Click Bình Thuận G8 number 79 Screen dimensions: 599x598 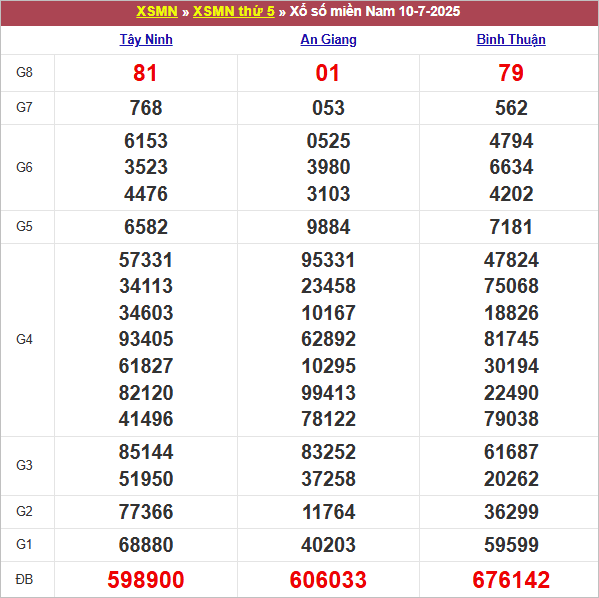[511, 73]
